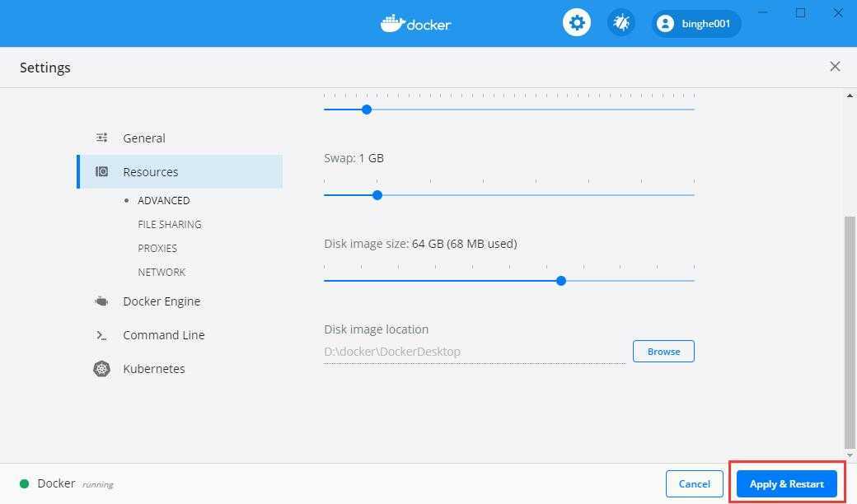Click the Docker whale logo

point(415,24)
